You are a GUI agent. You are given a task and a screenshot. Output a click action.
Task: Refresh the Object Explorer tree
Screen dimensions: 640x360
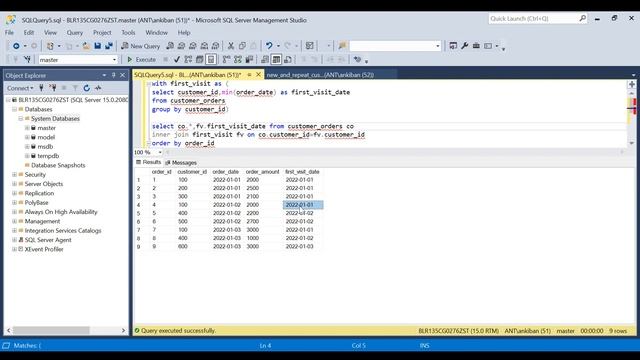[87, 88]
